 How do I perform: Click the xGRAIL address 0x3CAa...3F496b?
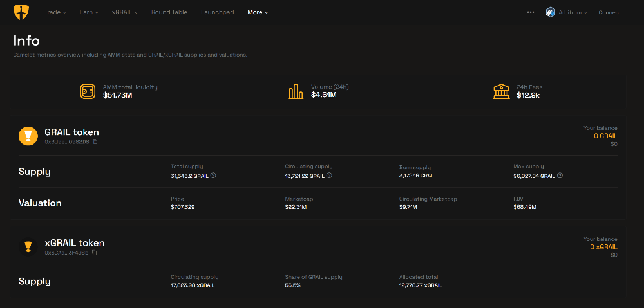(x=66, y=253)
